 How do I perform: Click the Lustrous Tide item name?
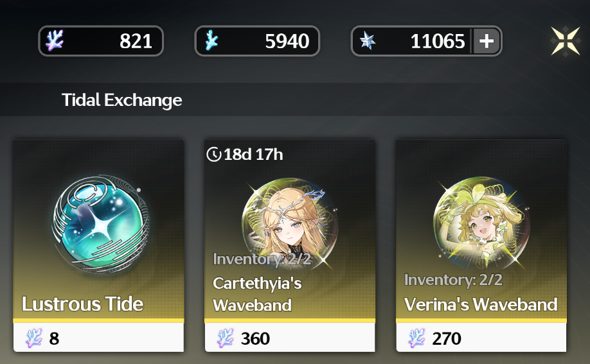[x=82, y=304]
